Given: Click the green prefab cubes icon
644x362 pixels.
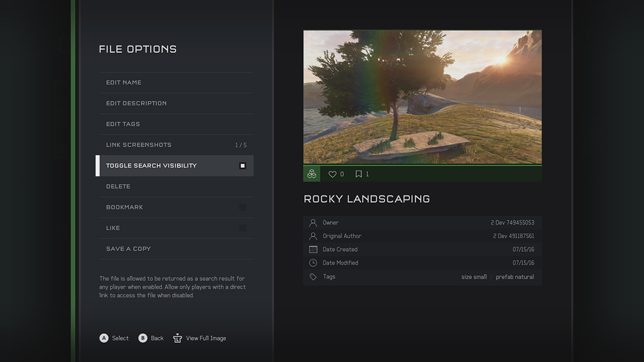Looking at the screenshot, I should coord(312,174).
